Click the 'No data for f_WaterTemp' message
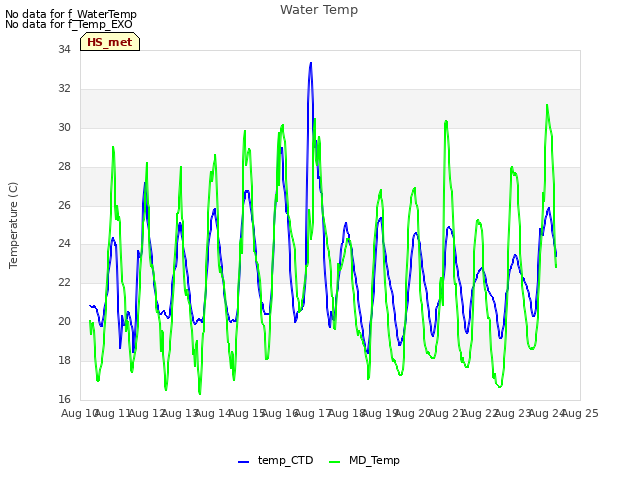 pos(71,14)
